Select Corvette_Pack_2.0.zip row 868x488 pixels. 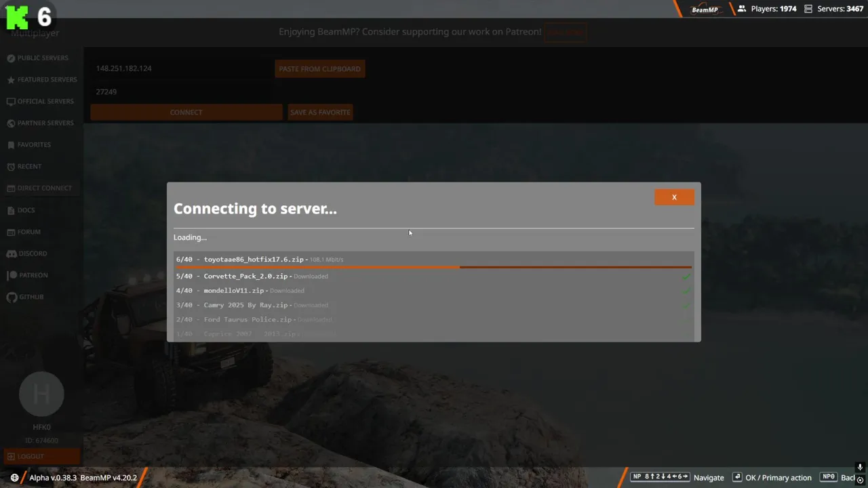(433, 276)
